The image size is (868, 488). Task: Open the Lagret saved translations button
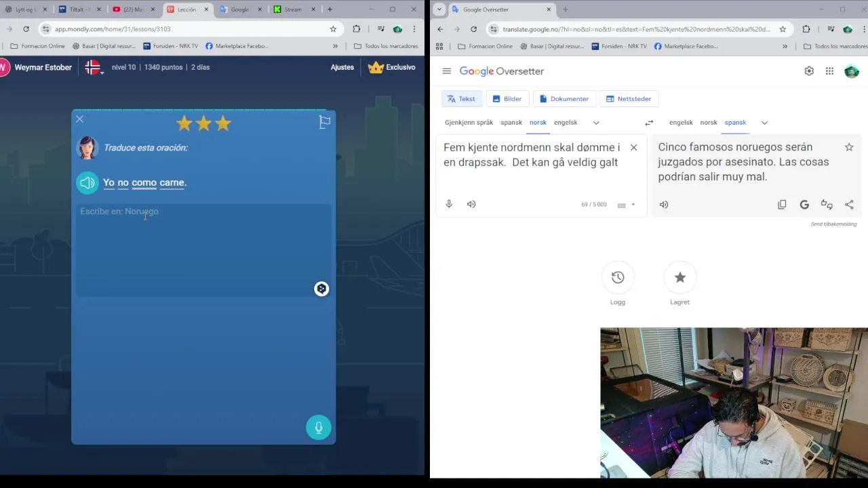click(x=680, y=277)
